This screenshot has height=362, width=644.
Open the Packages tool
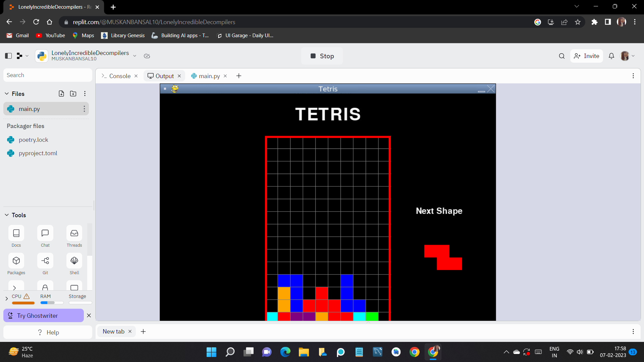[16, 264]
